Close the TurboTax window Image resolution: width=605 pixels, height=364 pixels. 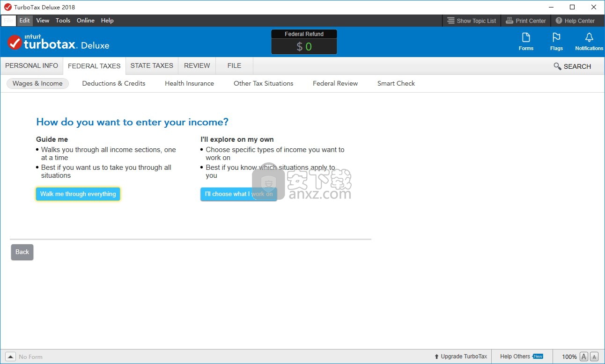point(594,7)
